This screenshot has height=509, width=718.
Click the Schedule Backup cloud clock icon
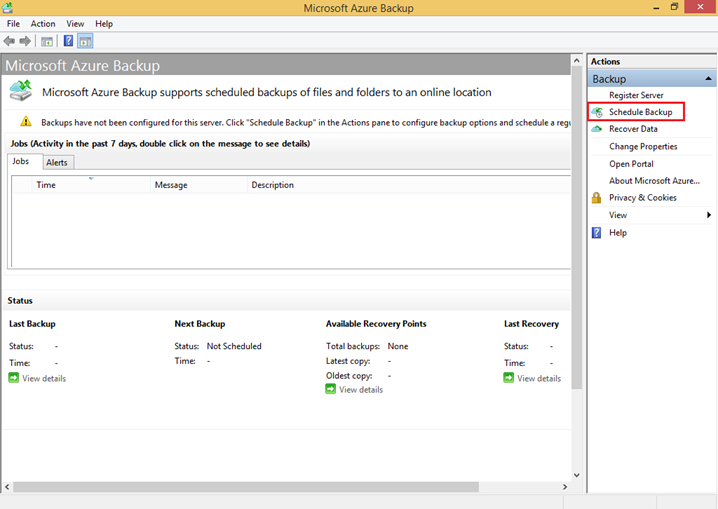pyautogui.click(x=597, y=112)
